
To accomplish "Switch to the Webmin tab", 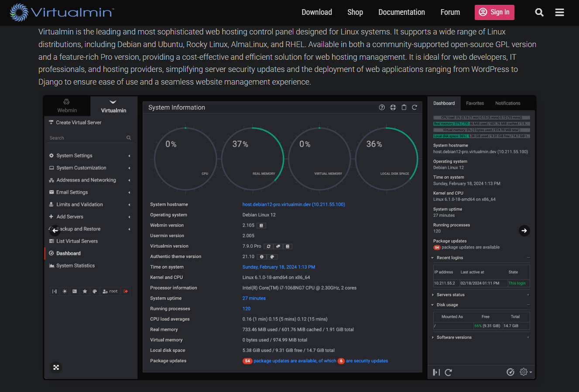I will click(x=67, y=106).
